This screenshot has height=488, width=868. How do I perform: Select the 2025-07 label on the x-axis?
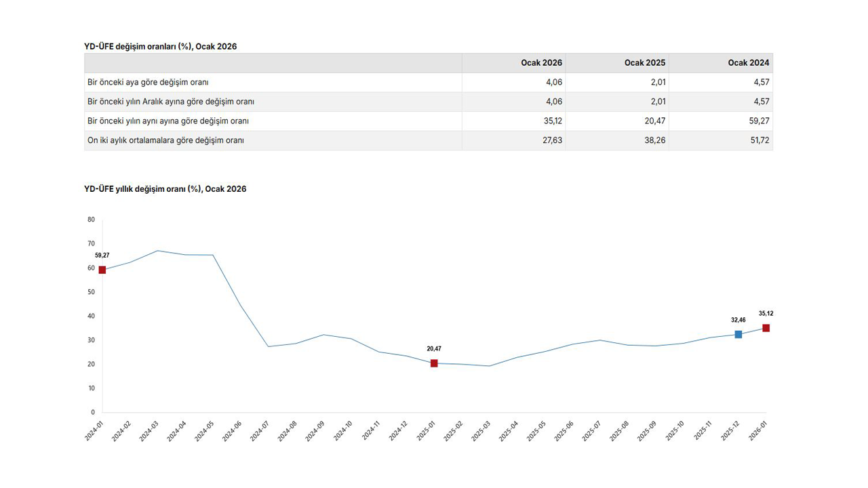click(591, 432)
